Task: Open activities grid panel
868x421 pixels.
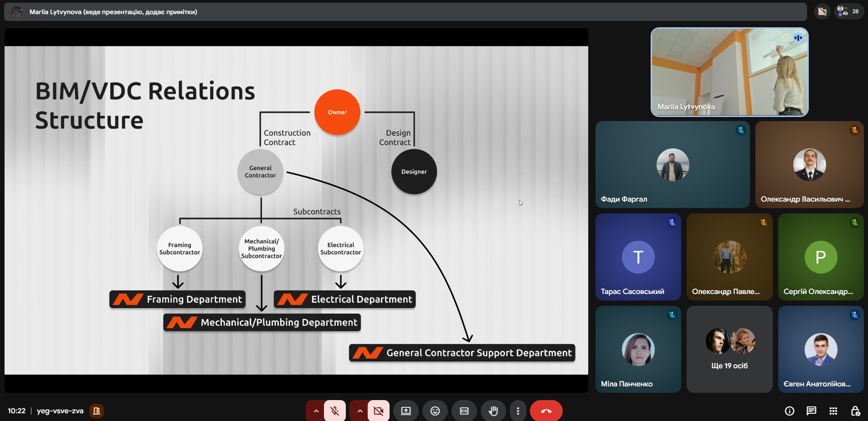Action: click(x=833, y=411)
